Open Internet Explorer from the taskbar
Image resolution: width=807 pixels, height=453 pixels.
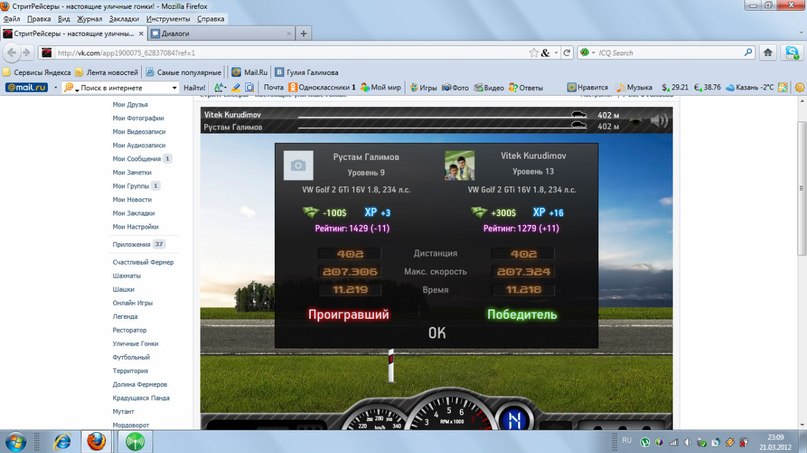62,440
